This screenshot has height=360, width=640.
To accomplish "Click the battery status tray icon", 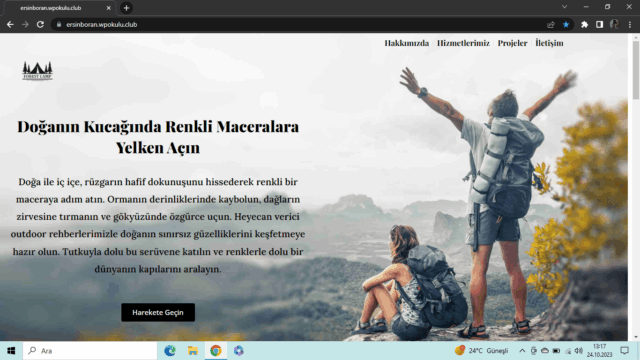I will point(556,351).
